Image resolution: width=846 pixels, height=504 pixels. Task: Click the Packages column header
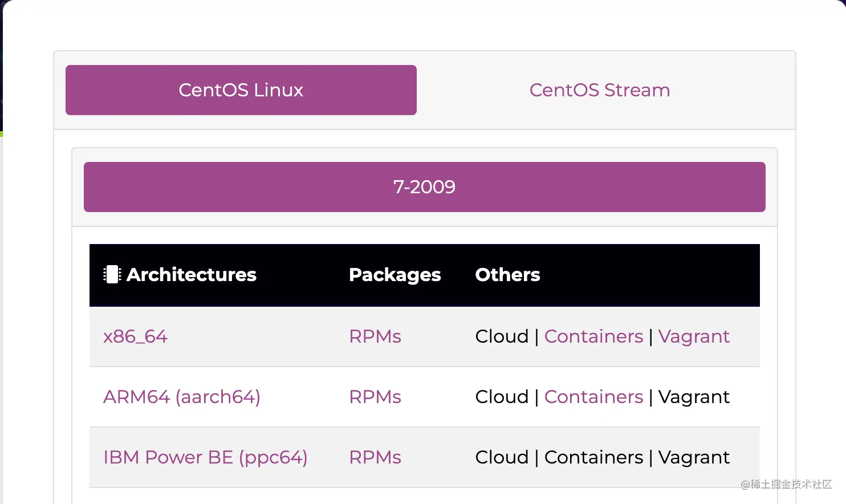394,275
